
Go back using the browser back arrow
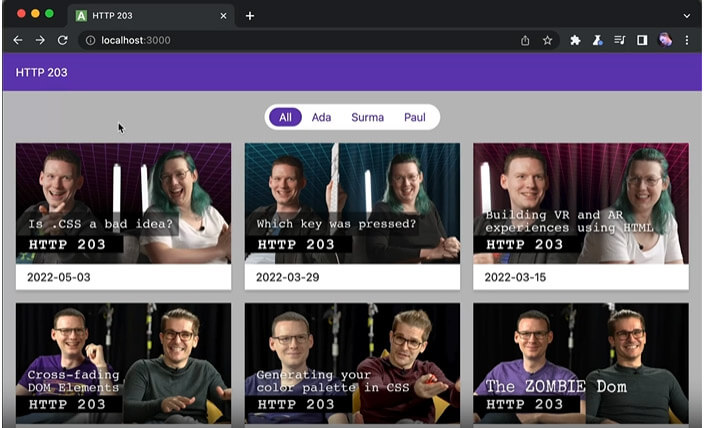click(18, 40)
